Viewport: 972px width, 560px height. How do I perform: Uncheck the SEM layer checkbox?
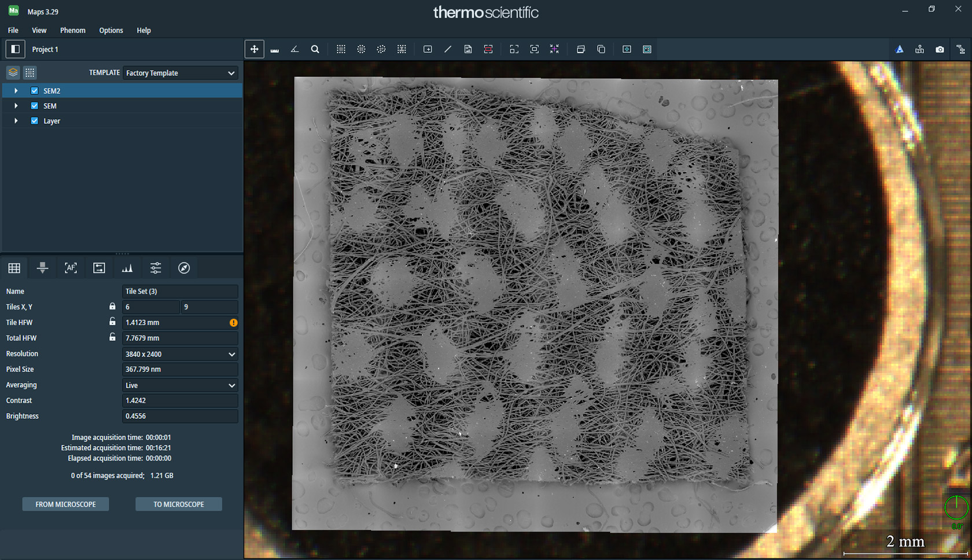point(35,105)
